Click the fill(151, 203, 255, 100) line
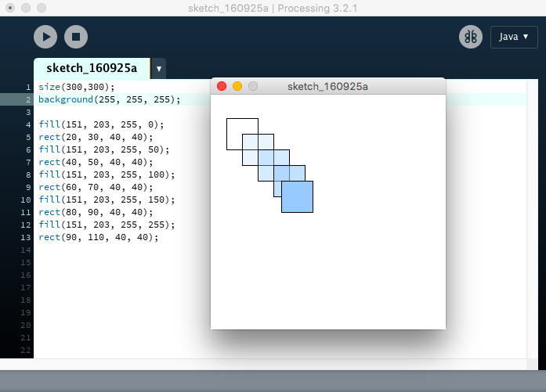The height and width of the screenshot is (392, 546). (107, 174)
